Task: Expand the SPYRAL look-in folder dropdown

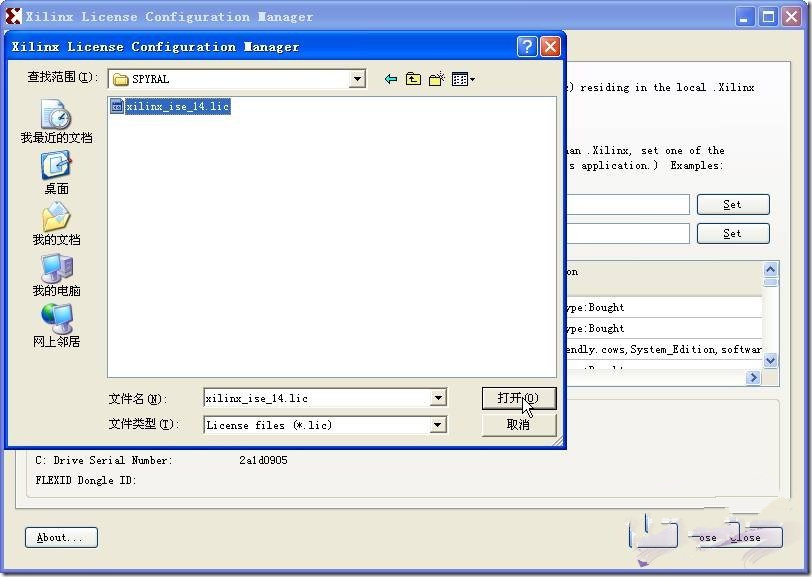Action: (x=357, y=79)
